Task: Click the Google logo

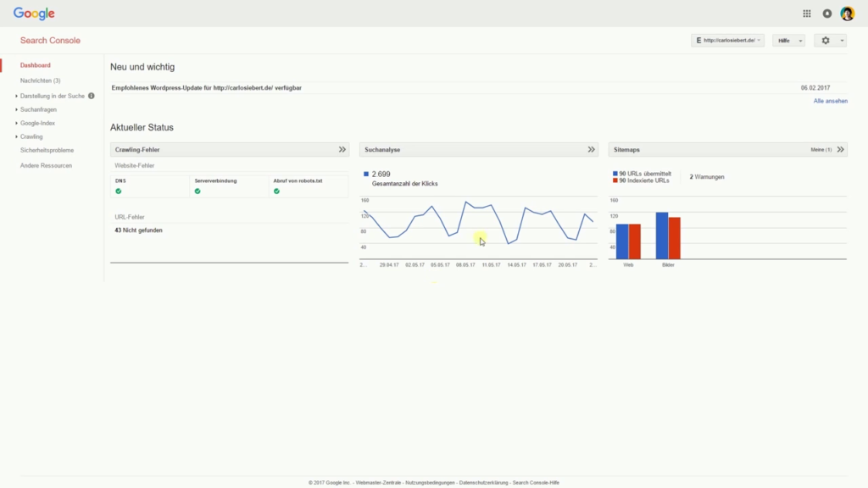Action: click(34, 14)
